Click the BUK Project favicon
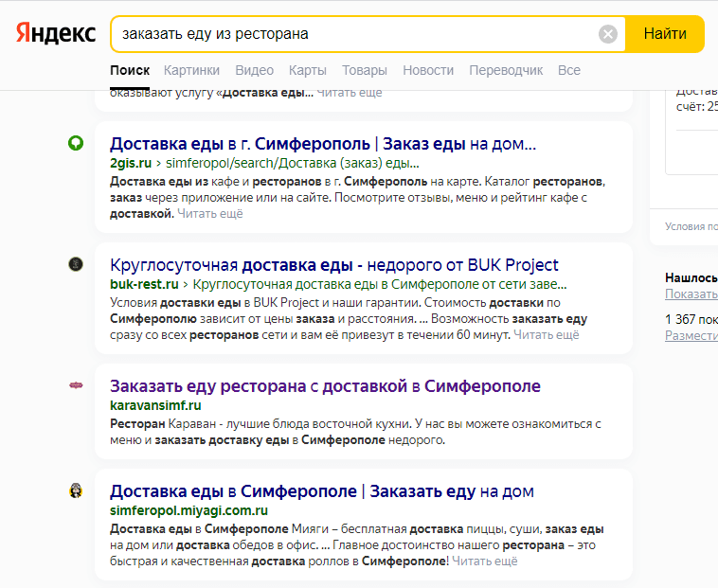This screenshot has width=718, height=588. click(x=76, y=264)
